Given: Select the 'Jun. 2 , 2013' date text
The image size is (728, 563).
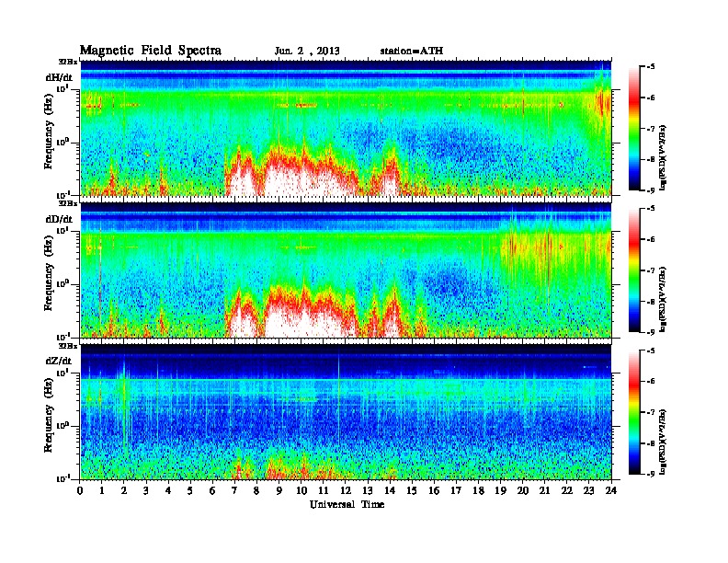Looking at the screenshot, I should point(307,52).
